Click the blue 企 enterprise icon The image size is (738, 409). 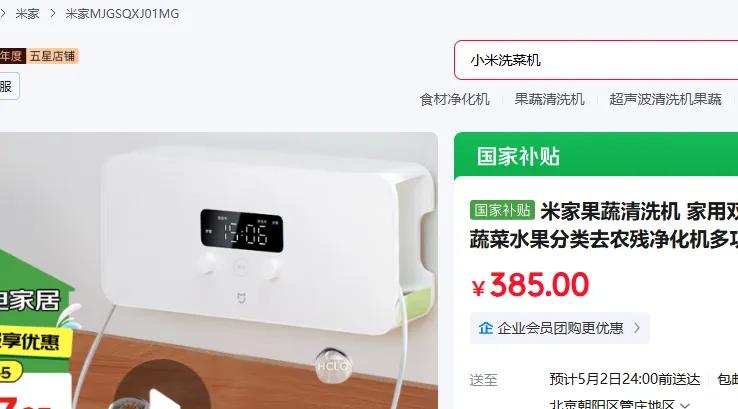tap(485, 328)
